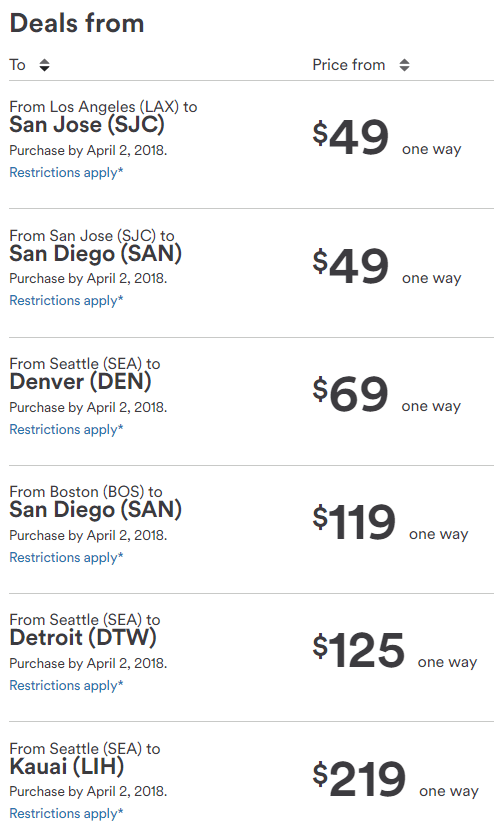Select the Detroit (DTW) deal
494x831 pixels.
(x=83, y=638)
